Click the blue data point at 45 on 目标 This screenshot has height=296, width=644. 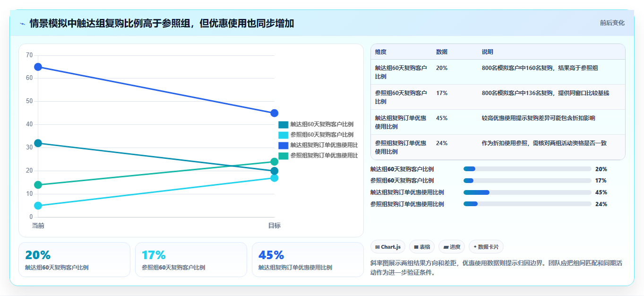[275, 113]
